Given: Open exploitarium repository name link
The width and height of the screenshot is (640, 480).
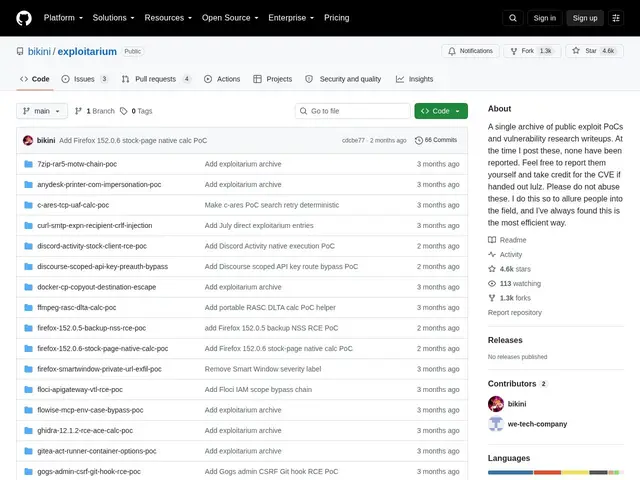Looking at the screenshot, I should pos(87,51).
